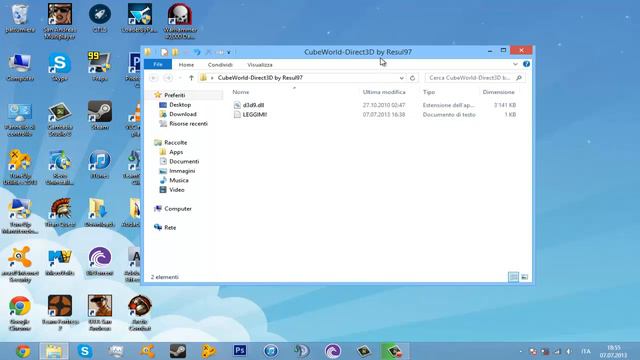Open recent locations dropdown arrow

(x=180, y=78)
